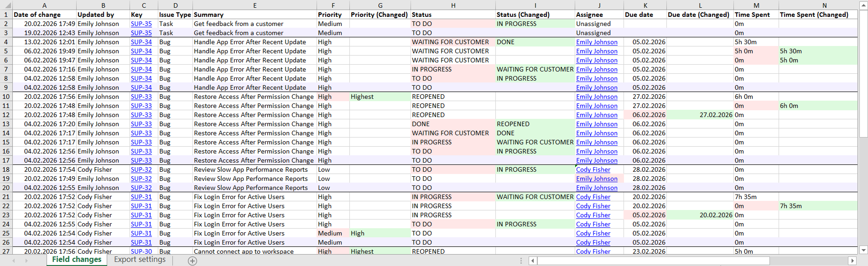The image size is (868, 266).
Task: Select row 1 header
Action: pos(6,15)
